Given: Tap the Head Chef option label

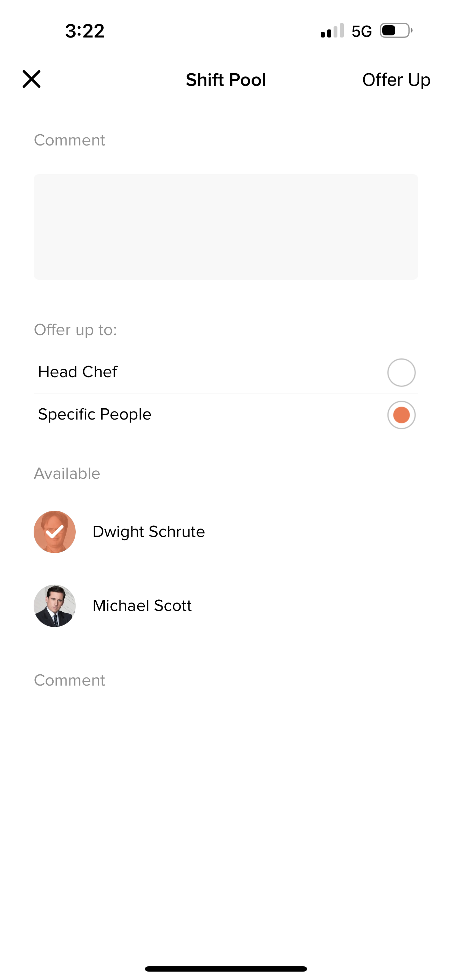Looking at the screenshot, I should coord(78,372).
